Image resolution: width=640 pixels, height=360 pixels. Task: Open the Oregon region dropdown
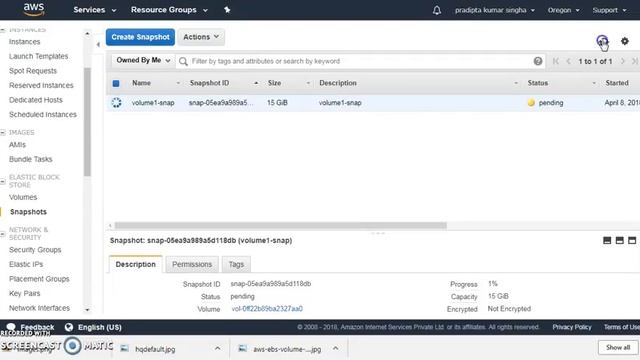coord(563,10)
